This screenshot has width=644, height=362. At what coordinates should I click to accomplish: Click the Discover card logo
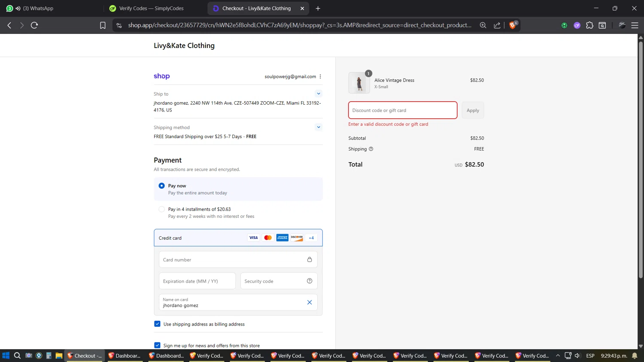point(297,238)
